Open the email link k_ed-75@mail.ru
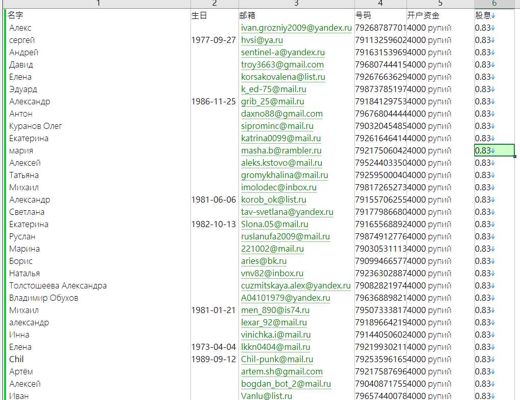This screenshot has height=400, width=520. (274, 89)
